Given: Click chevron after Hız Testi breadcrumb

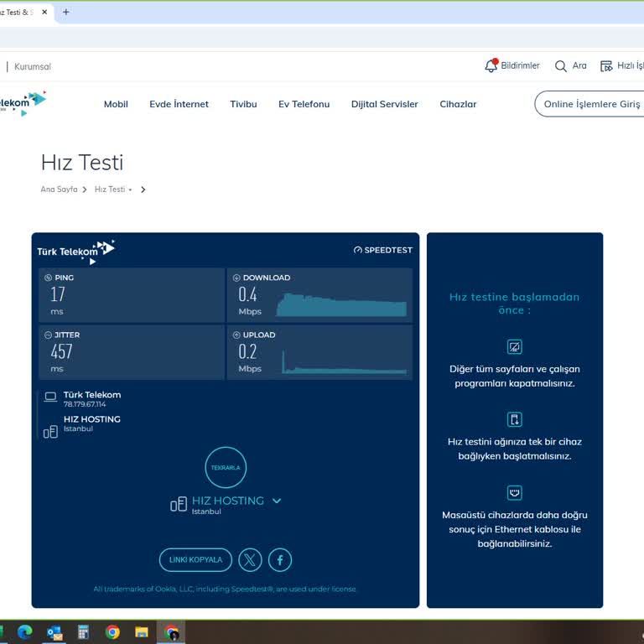Looking at the screenshot, I should click(143, 190).
